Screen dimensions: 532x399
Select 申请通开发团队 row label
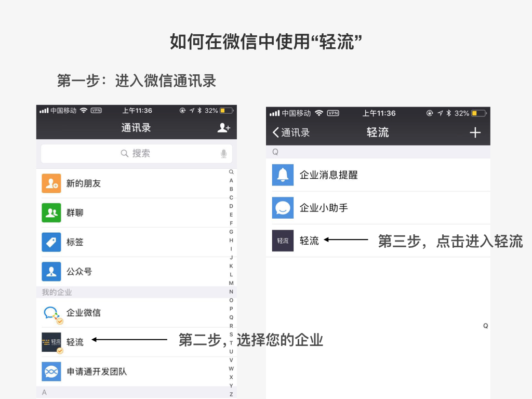[x=97, y=371]
